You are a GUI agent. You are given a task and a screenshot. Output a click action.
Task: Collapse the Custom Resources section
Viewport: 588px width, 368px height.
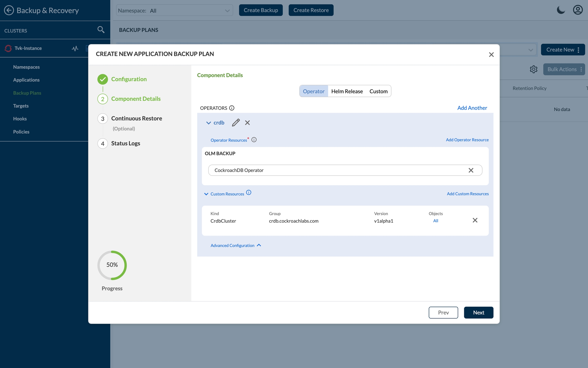(206, 194)
